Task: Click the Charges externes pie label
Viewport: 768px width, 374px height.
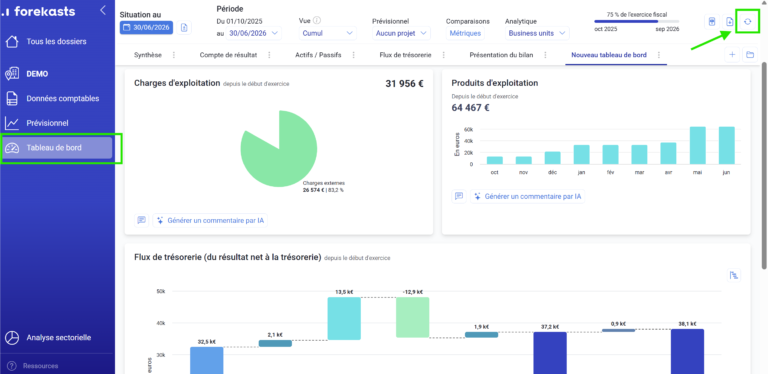Action: [x=323, y=187]
